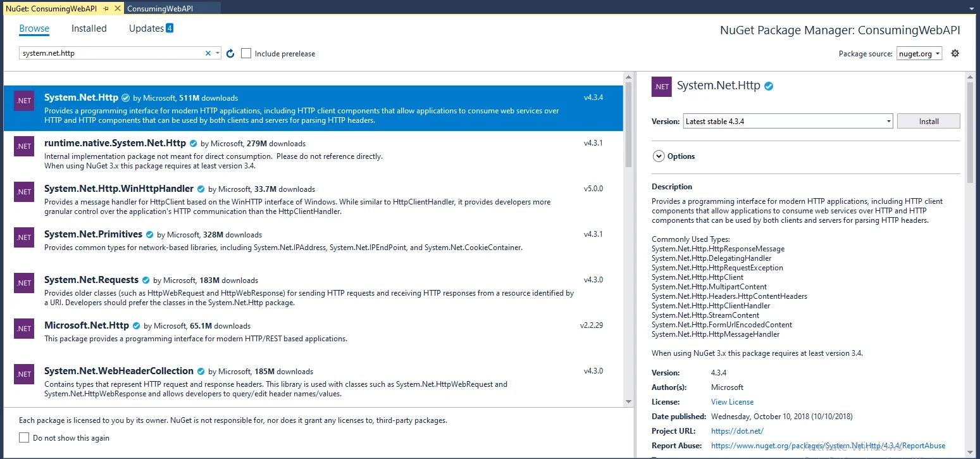Click the details pane vertical scrollbar thumb
Viewport: 980px width, 459px height.
pos(970,132)
